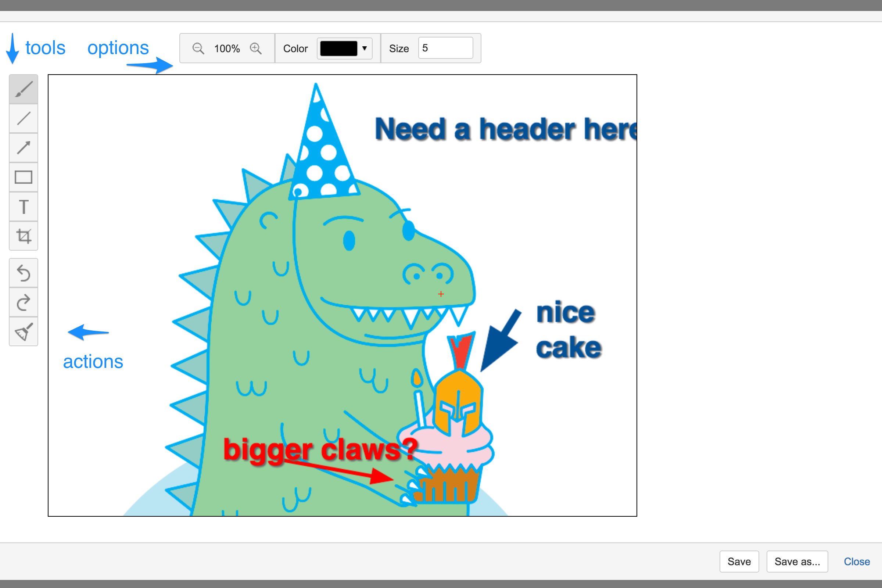Clear the canvas with the broom icon
The height and width of the screenshot is (588, 882).
(23, 331)
